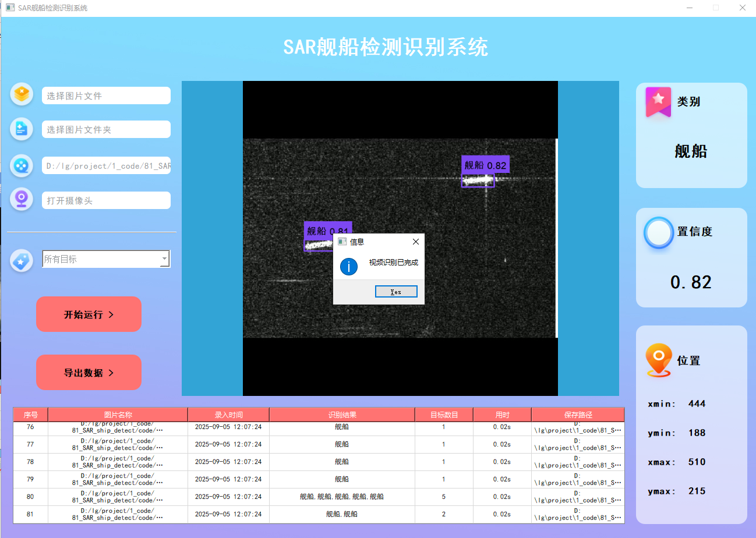The width and height of the screenshot is (756, 538).
Task: Click the open camera webcam icon
Action: (x=22, y=200)
